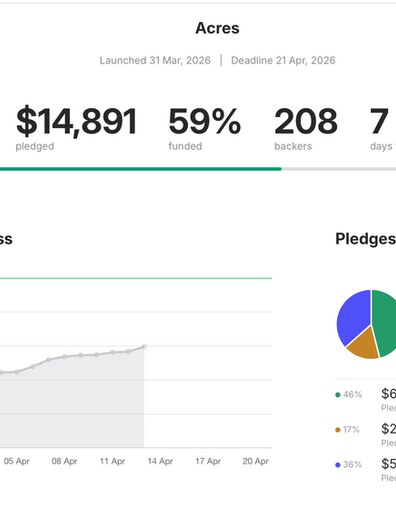Image resolution: width=396 pixels, height=528 pixels.
Task: Click the green goal line on the chart
Action: (136, 278)
